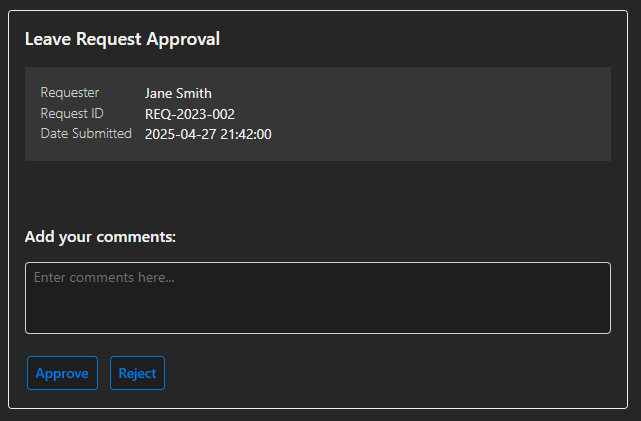Screen dimensions: 641x421
Task: Click the 'Add your comments:' label
Action: click(x=100, y=237)
